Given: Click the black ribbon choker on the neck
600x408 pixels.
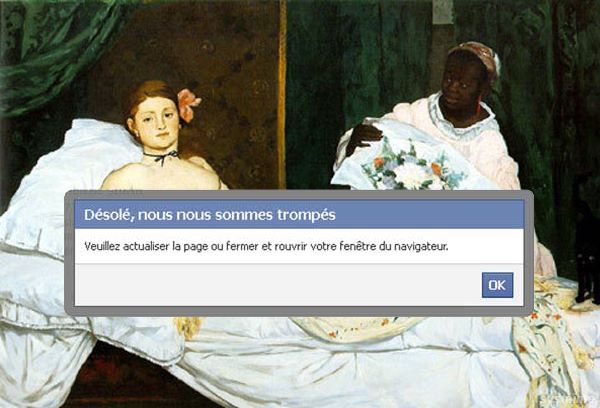Looking at the screenshot, I should 161,156.
